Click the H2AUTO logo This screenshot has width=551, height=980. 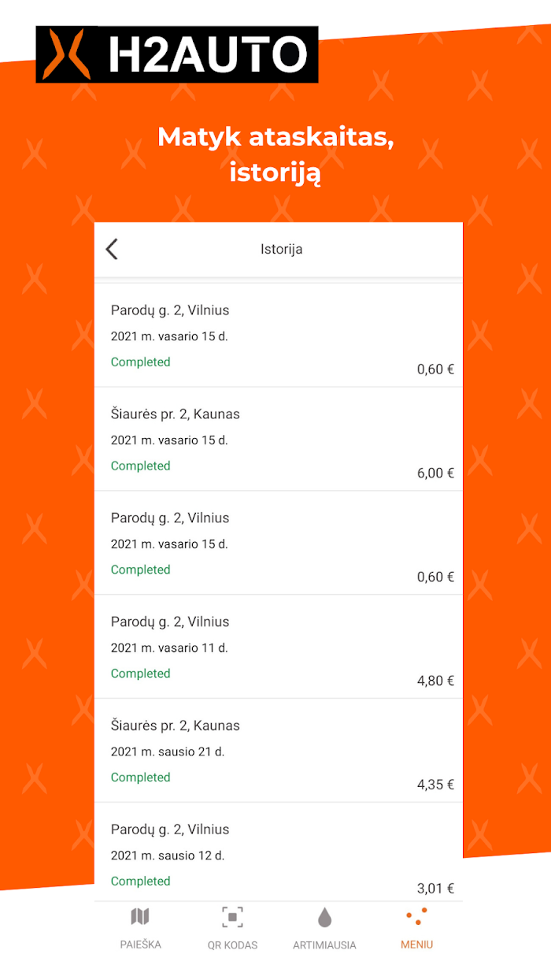pyautogui.click(x=177, y=54)
